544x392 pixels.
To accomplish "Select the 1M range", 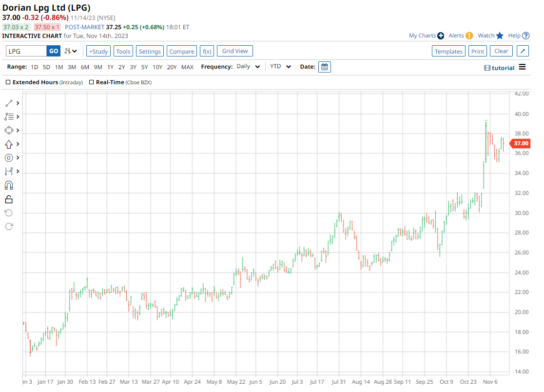I will click(x=59, y=67).
